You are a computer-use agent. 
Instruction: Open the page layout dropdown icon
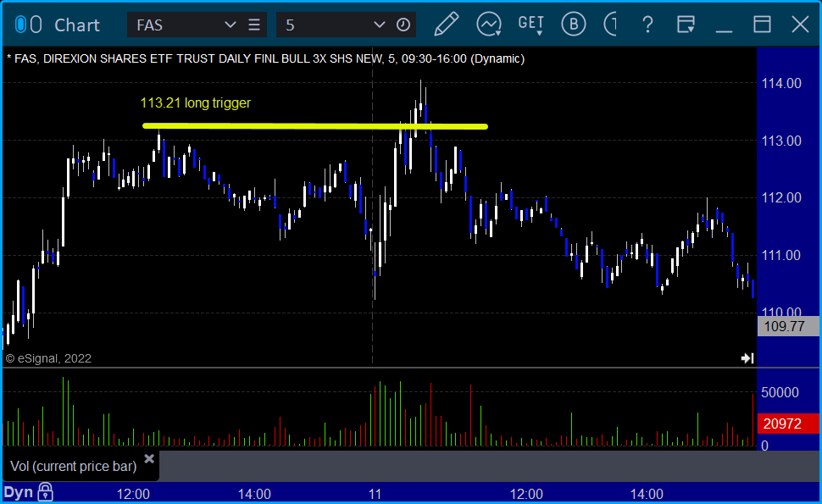[686, 25]
